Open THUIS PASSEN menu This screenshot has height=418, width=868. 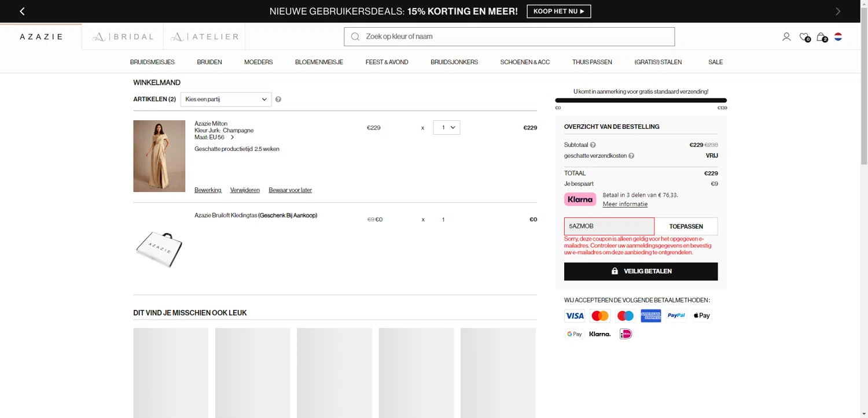pyautogui.click(x=592, y=62)
